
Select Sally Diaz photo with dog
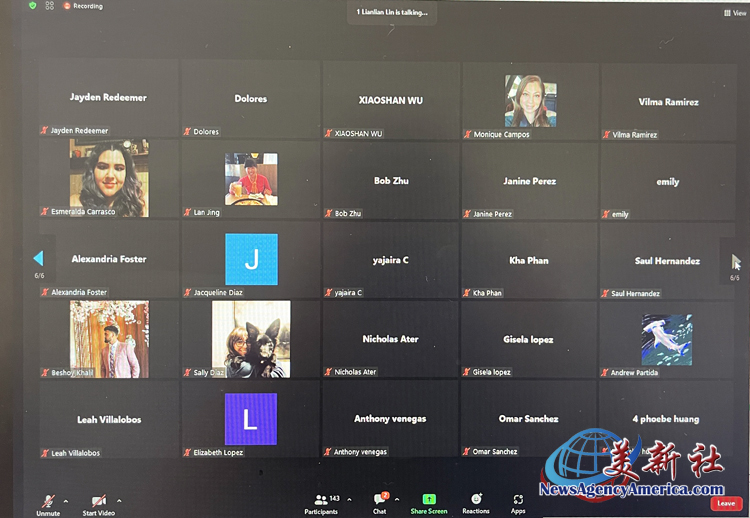tap(251, 339)
